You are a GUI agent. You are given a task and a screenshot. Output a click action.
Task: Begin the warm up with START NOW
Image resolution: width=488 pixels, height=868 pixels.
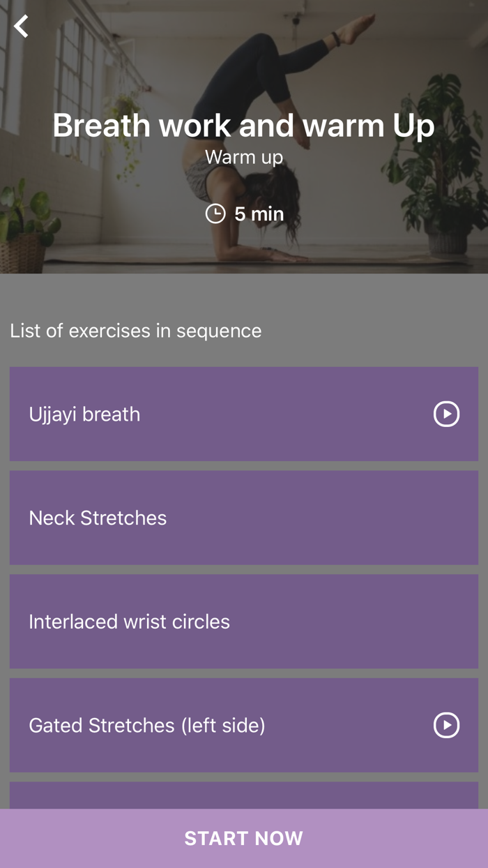click(243, 837)
